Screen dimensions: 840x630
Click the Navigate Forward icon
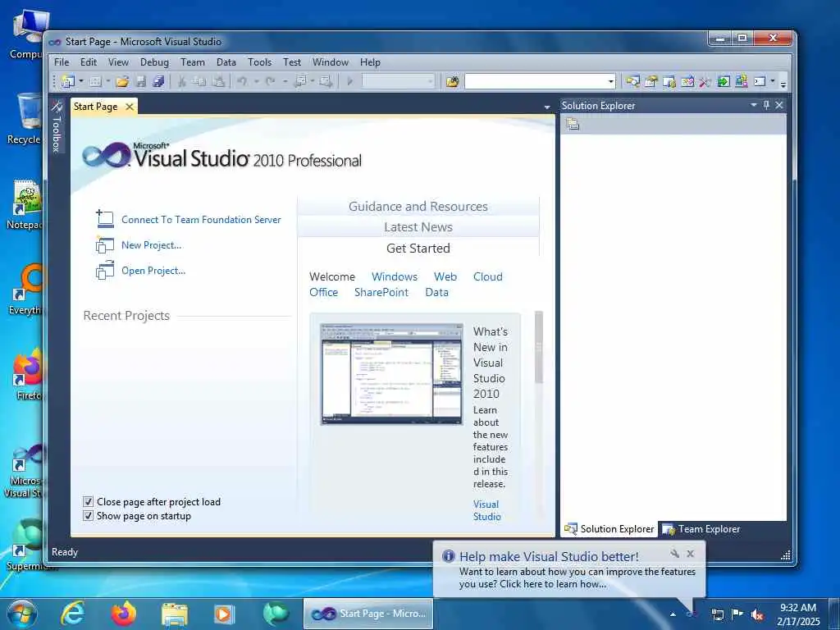coord(325,81)
